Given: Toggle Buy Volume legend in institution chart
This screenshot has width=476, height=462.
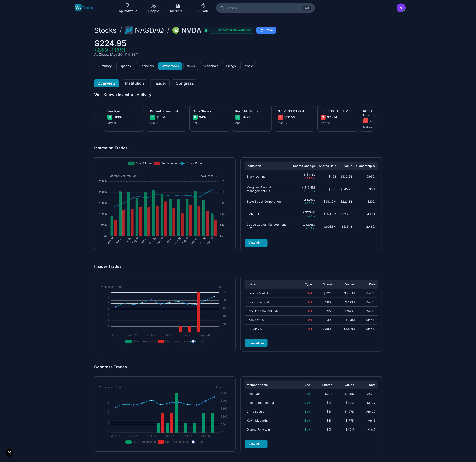Looking at the screenshot, I should click(140, 163).
